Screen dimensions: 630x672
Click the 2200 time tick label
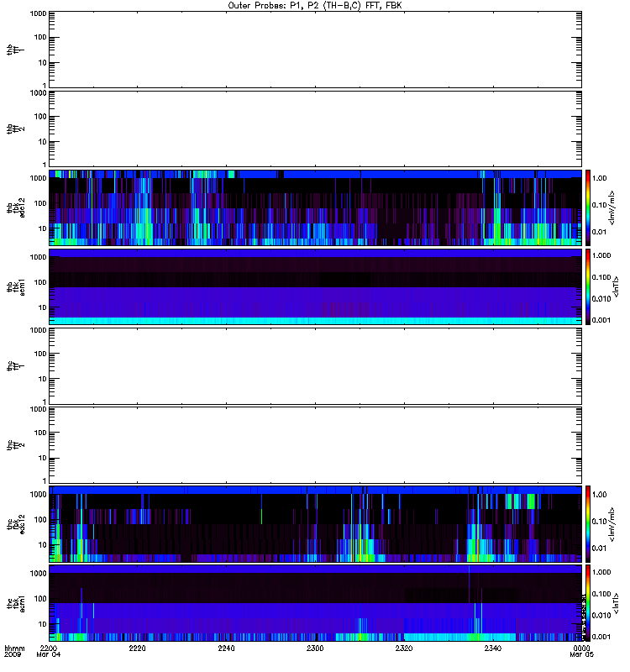49,648
